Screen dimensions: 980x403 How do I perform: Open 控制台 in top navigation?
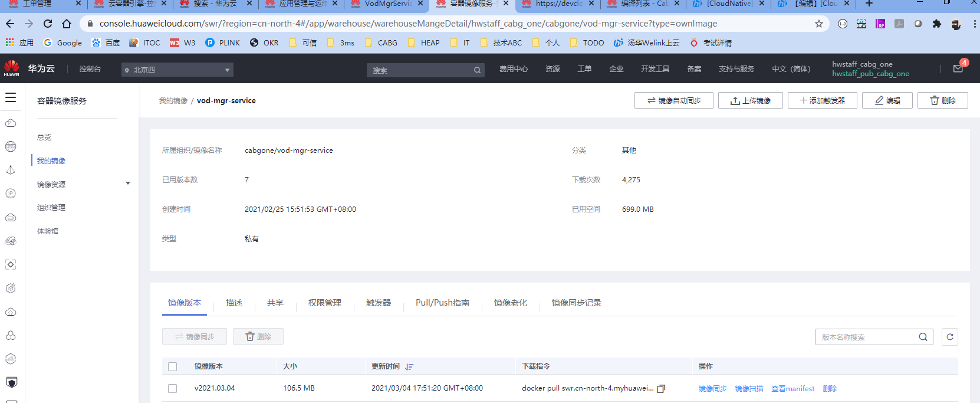(90, 69)
